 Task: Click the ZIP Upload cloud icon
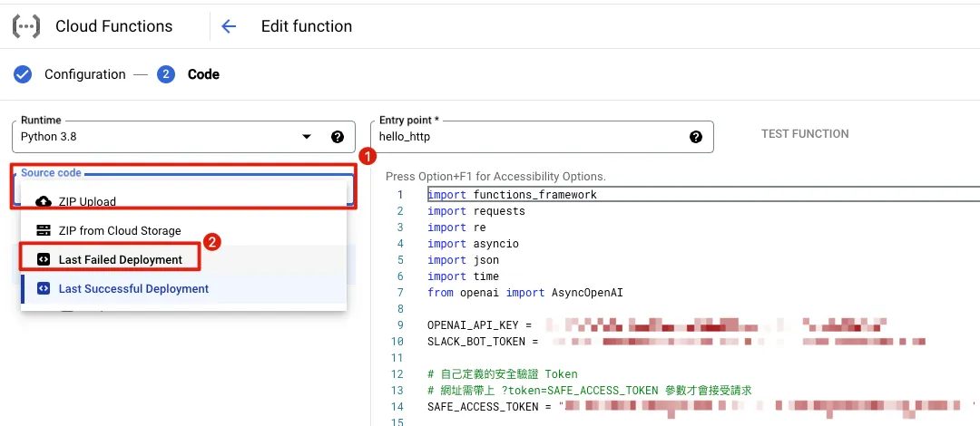43,201
